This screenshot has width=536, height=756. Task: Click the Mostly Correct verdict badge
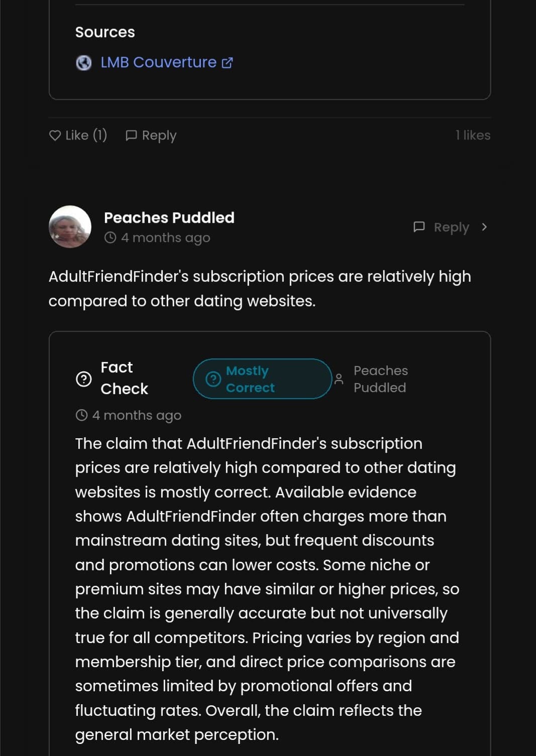pyautogui.click(x=262, y=379)
